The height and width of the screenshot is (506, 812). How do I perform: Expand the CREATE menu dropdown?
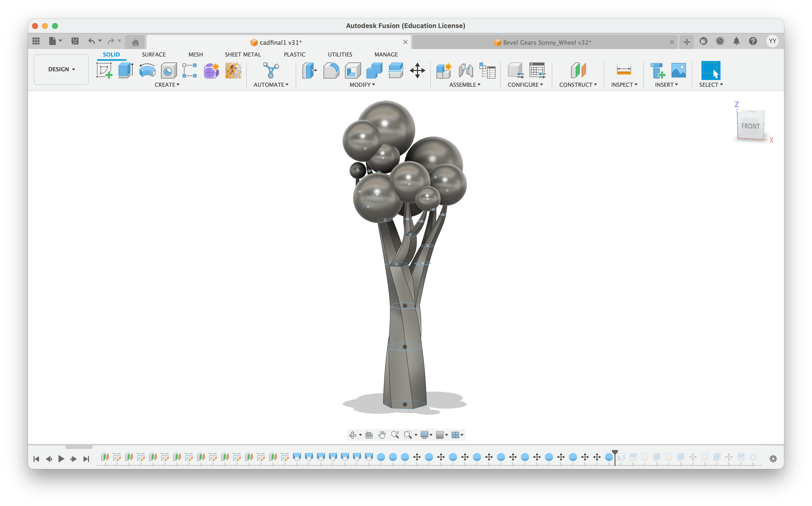[167, 85]
